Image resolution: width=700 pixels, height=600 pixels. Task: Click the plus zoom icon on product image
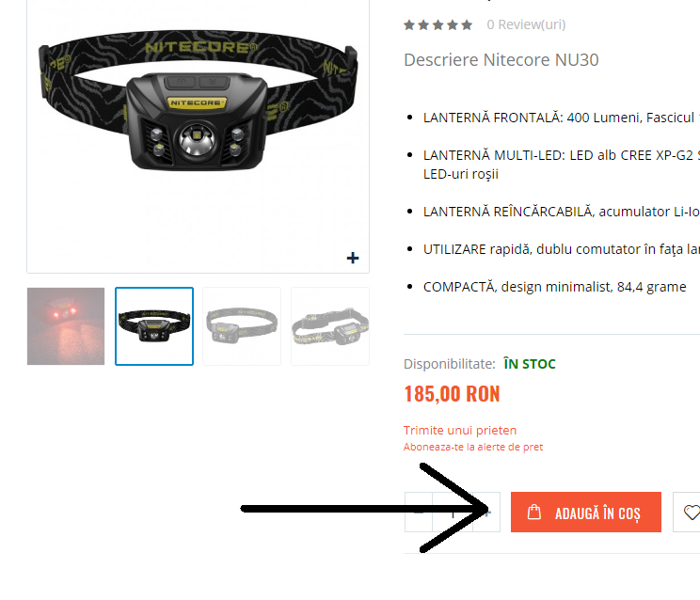[x=353, y=258]
